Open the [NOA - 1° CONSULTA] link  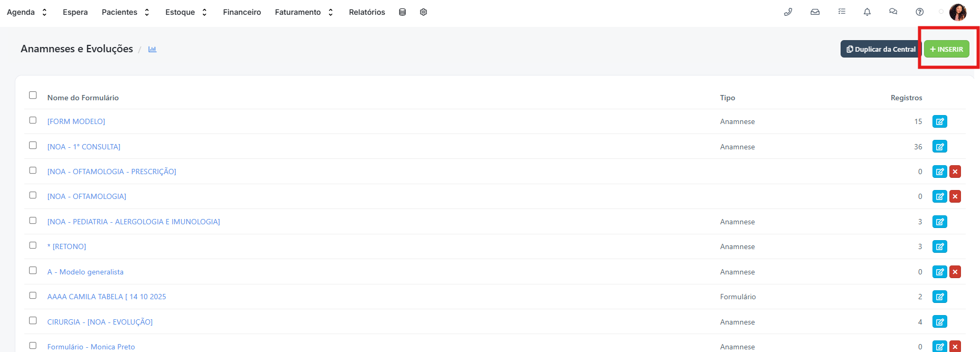(x=84, y=147)
